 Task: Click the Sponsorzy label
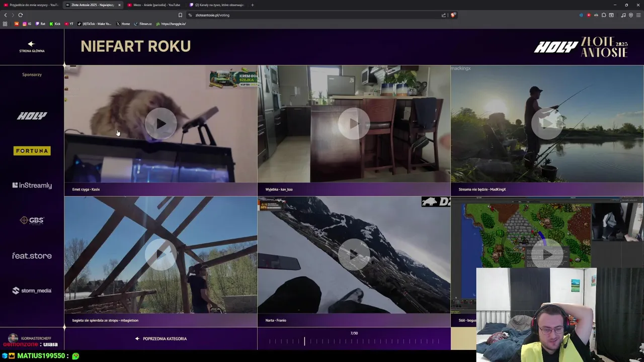(x=32, y=74)
